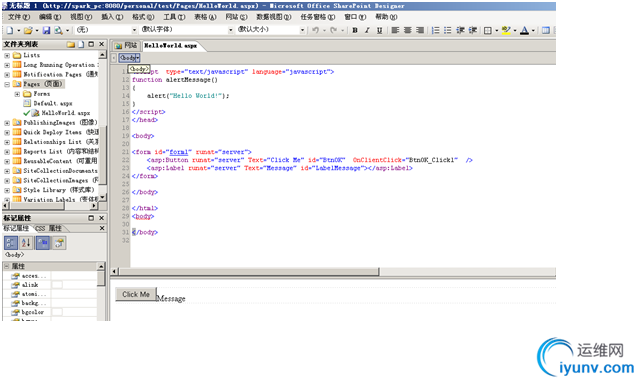Click the alink property icon
This screenshot has height=384, width=640.
16,285
